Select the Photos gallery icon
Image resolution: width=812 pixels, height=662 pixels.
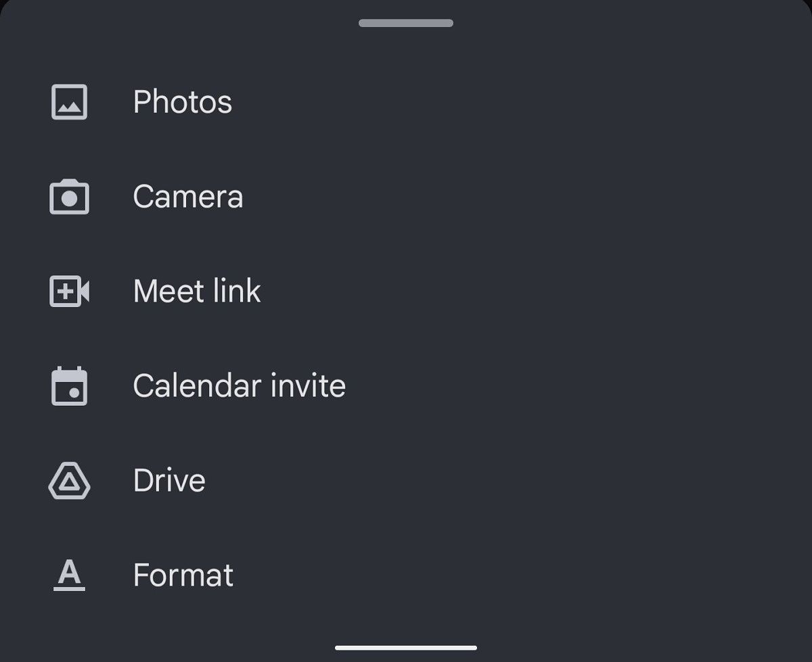click(x=69, y=102)
